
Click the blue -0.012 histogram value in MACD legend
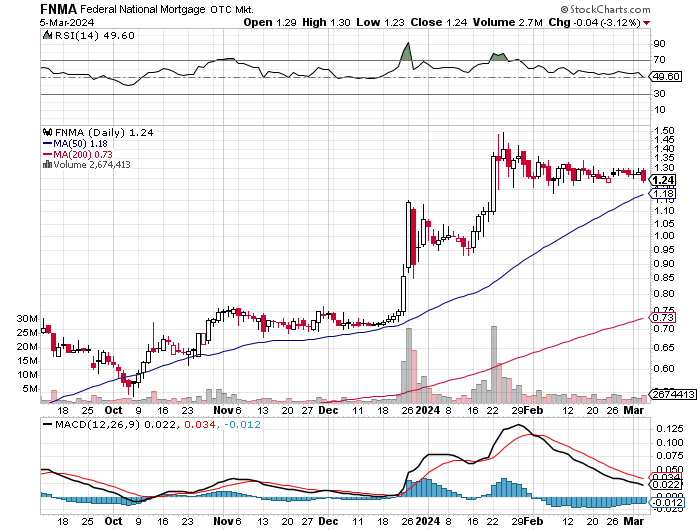(x=242, y=424)
